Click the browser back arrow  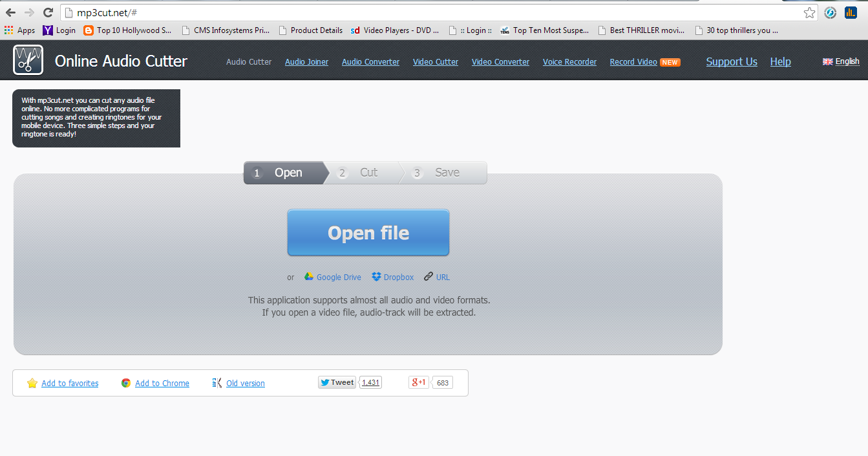(10, 12)
